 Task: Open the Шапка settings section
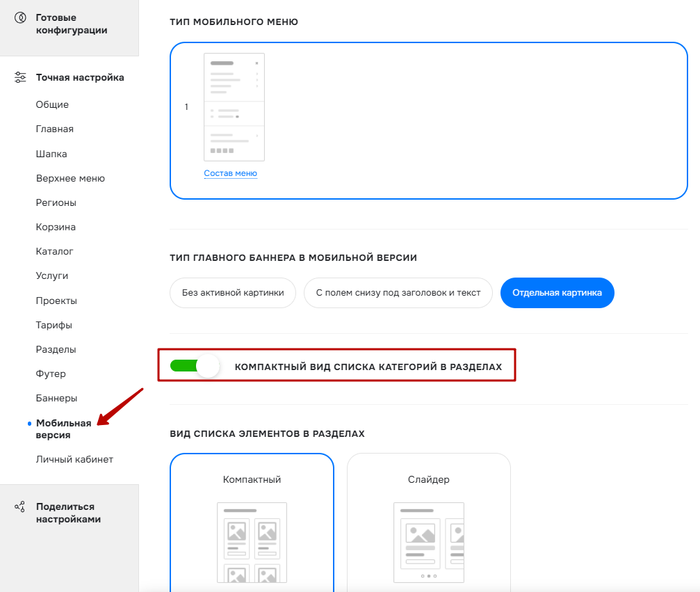point(51,154)
